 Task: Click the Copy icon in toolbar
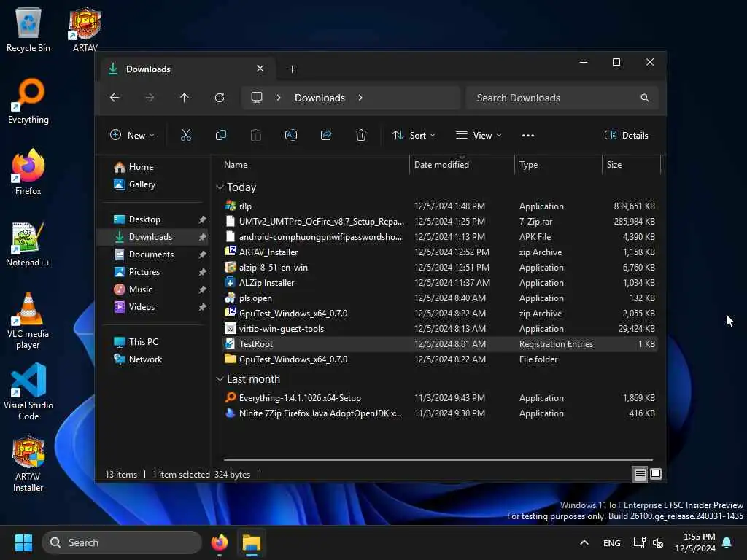(220, 135)
